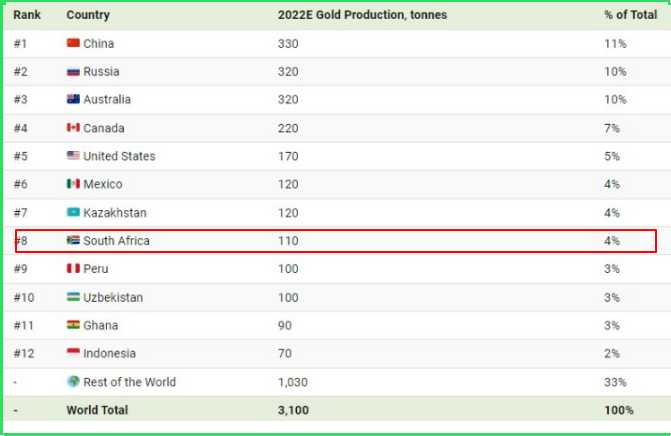Click the Russia flag icon

[x=73, y=71]
